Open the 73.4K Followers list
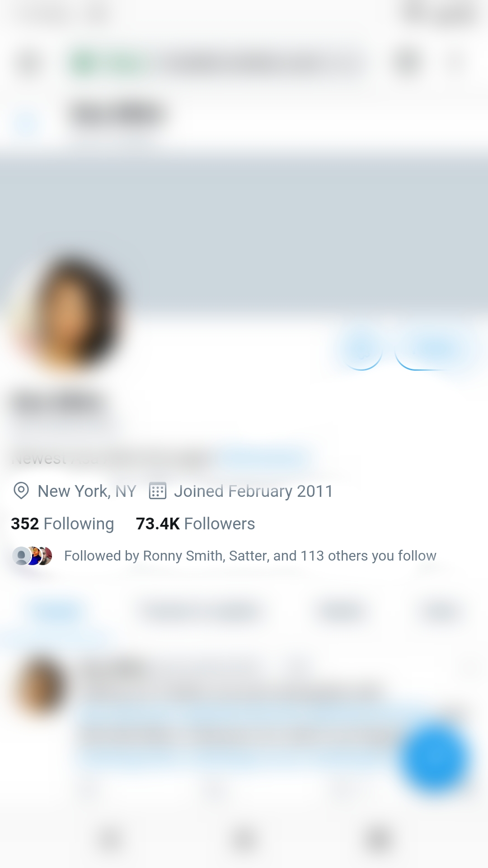Screen dimensions: 488x868 [x=195, y=524]
